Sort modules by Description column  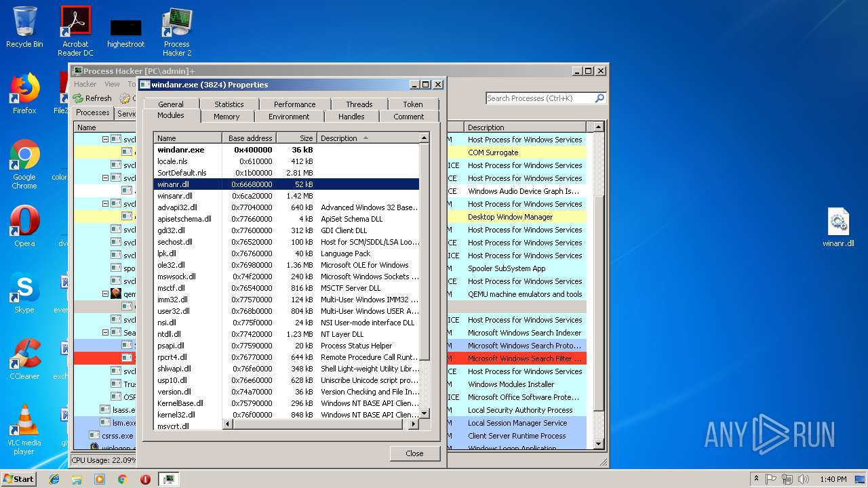[368, 138]
